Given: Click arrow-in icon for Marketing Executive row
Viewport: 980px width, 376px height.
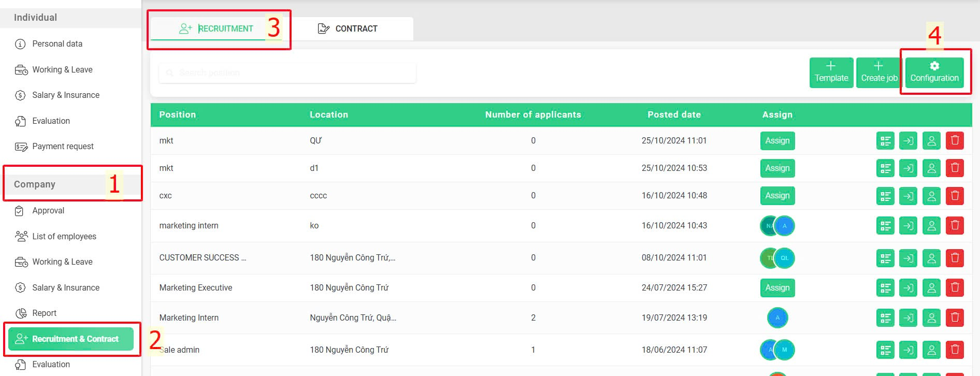Looking at the screenshot, I should (x=908, y=288).
